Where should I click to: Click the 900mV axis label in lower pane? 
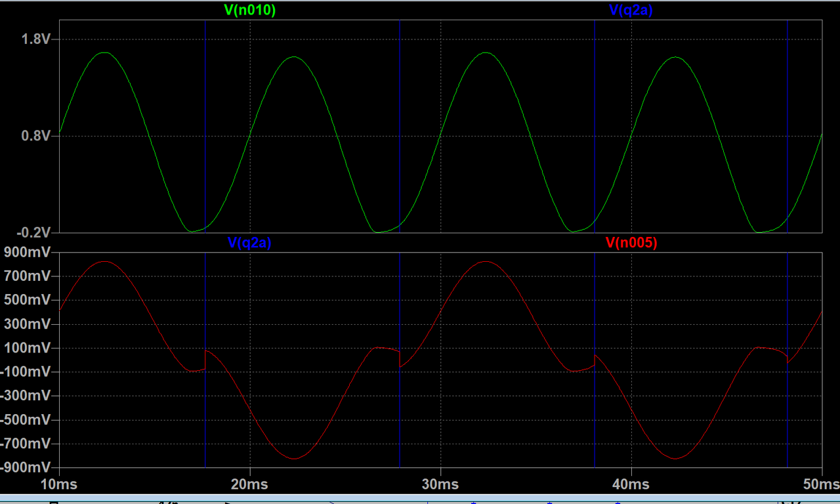[28, 252]
